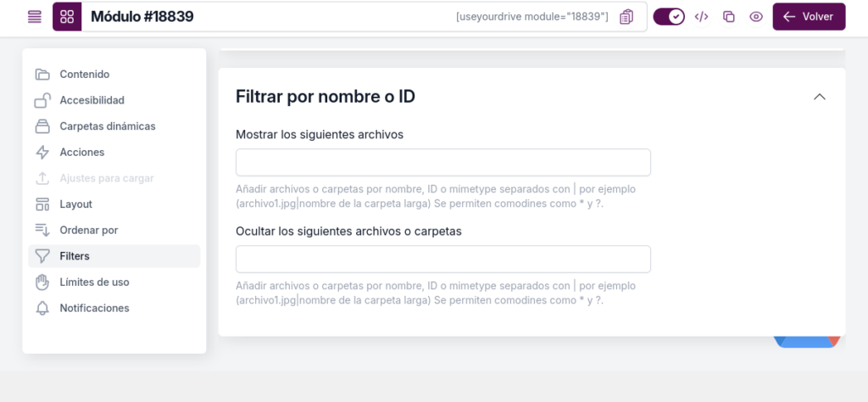Image resolution: width=868 pixels, height=402 pixels.
Task: Click the Mostrar los siguientes archivos input
Action: coord(442,162)
